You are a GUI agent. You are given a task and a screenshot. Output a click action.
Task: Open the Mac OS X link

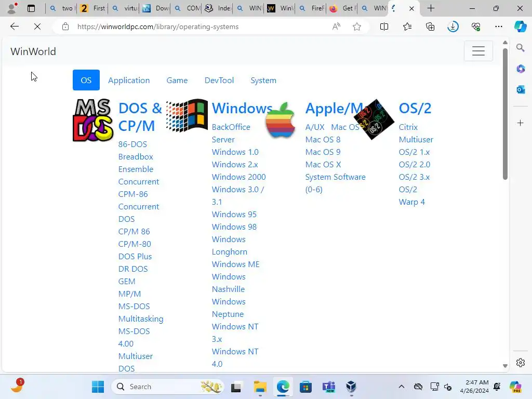[323, 165]
